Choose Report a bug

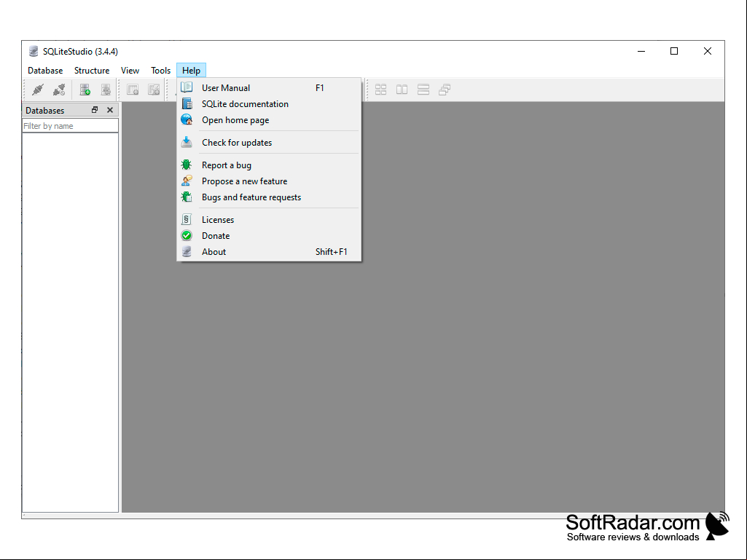click(x=269, y=165)
